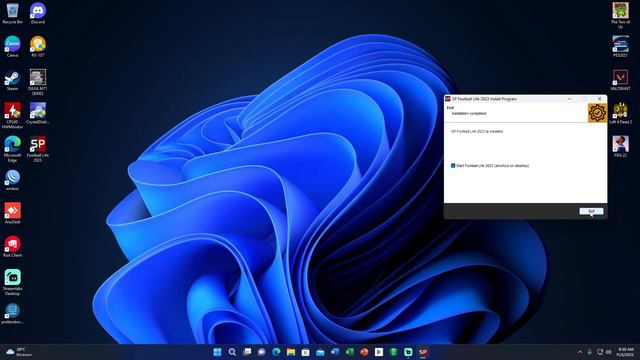
Task: Select the Riot Client desktop shortcut
Action: tap(13, 247)
